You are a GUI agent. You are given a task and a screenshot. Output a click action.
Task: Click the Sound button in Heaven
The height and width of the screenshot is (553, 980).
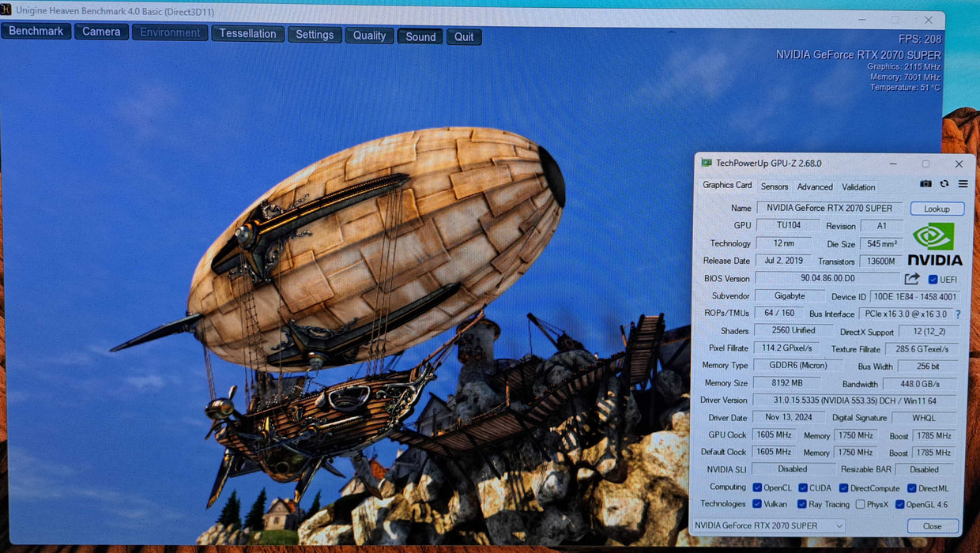[x=420, y=36]
